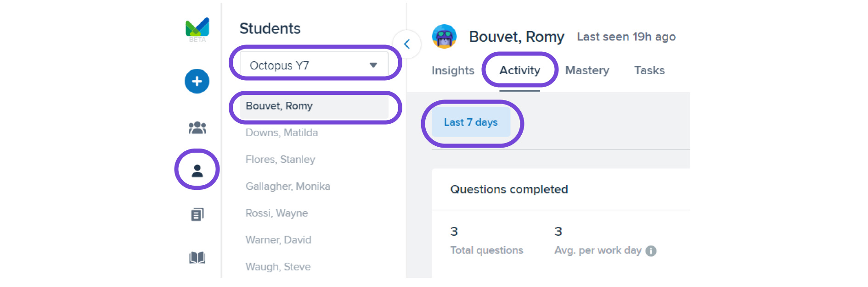Image resolution: width=868 pixels, height=287 pixels.
Task: Open the textbook open-book icon
Action: tap(197, 257)
